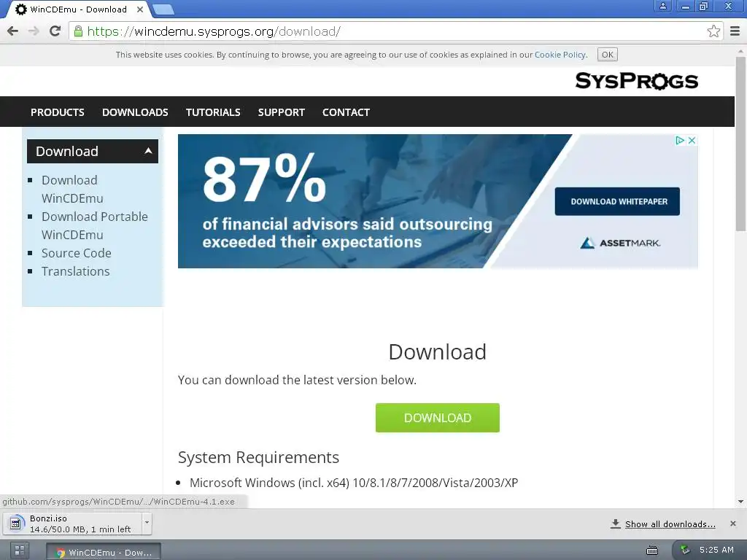The height and width of the screenshot is (560, 747).
Task: Open the Translations link
Action: coord(75,271)
